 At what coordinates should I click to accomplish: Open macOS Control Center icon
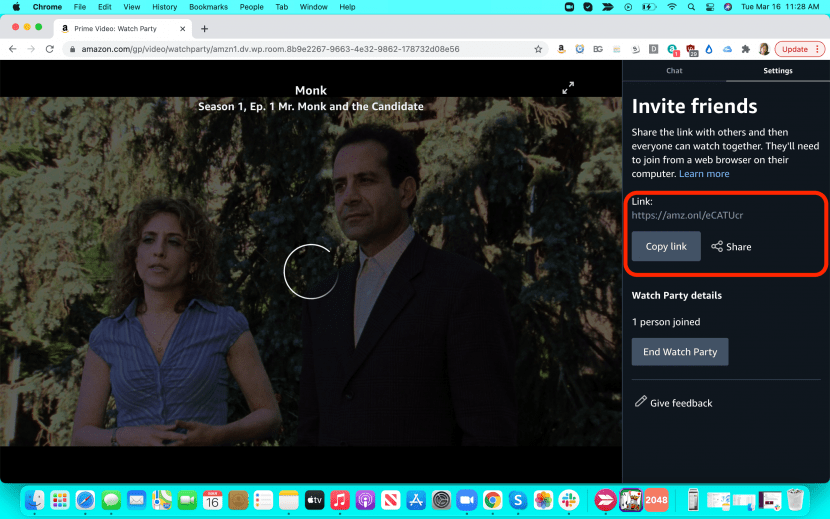point(710,7)
